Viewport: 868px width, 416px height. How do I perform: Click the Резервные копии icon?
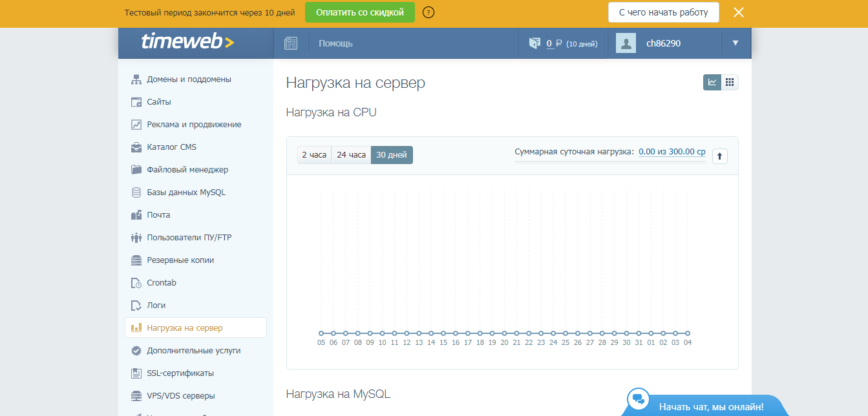[136, 260]
